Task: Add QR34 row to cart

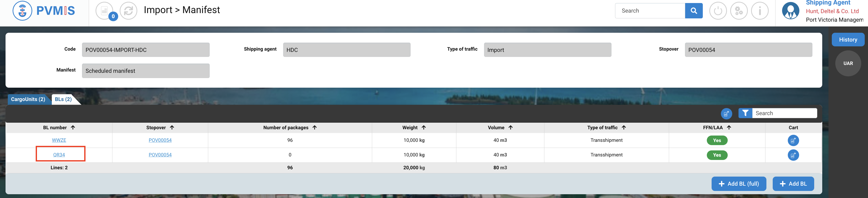Action: pyautogui.click(x=793, y=155)
